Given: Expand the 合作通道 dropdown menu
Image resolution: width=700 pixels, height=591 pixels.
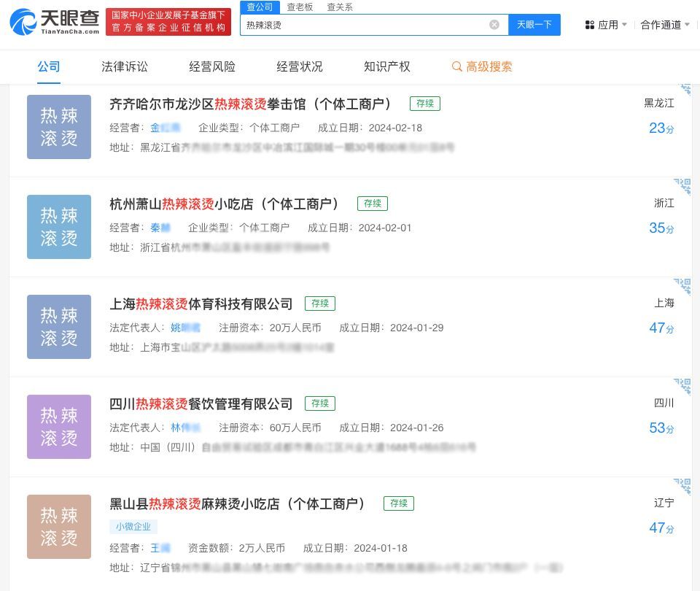Looking at the screenshot, I should (665, 25).
